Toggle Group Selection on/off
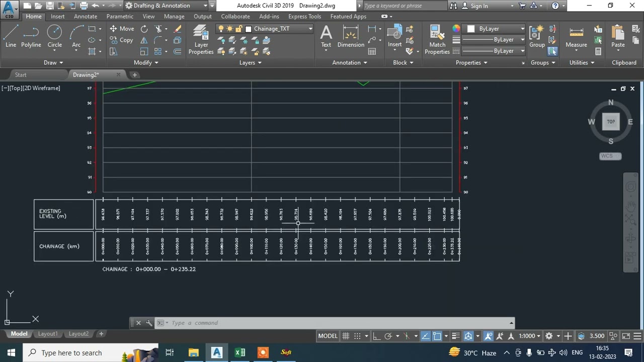Screen dimensions: 644x362 click(552, 51)
